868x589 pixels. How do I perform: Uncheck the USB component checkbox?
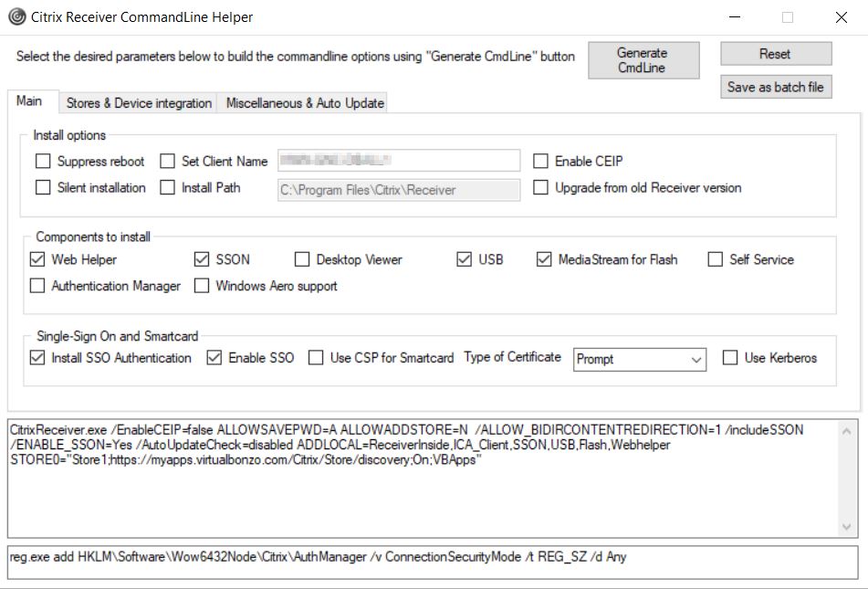tap(464, 259)
